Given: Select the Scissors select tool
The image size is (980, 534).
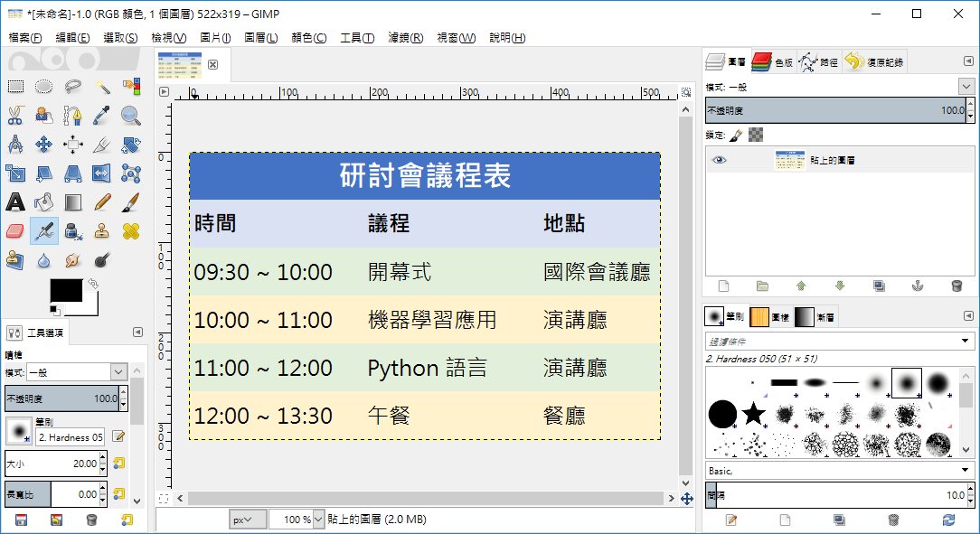Looking at the screenshot, I should [x=15, y=115].
